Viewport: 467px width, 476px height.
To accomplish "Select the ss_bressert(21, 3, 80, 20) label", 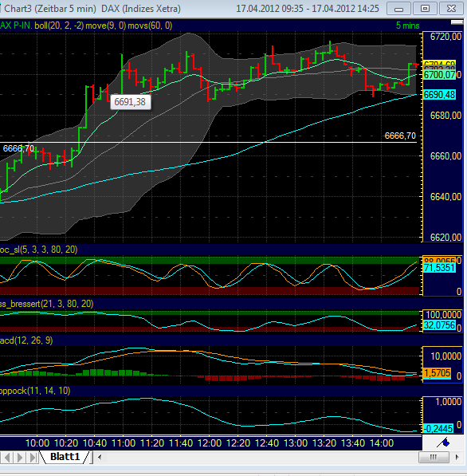I will pyautogui.click(x=46, y=304).
